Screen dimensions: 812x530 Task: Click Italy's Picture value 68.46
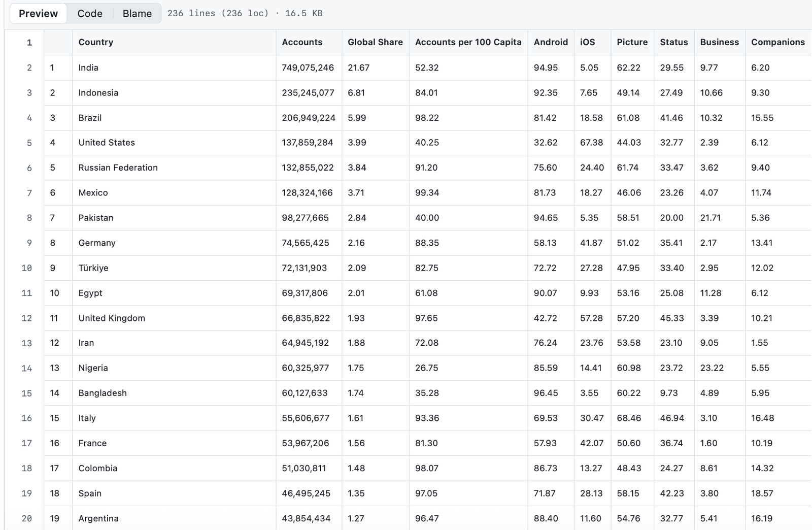point(629,418)
